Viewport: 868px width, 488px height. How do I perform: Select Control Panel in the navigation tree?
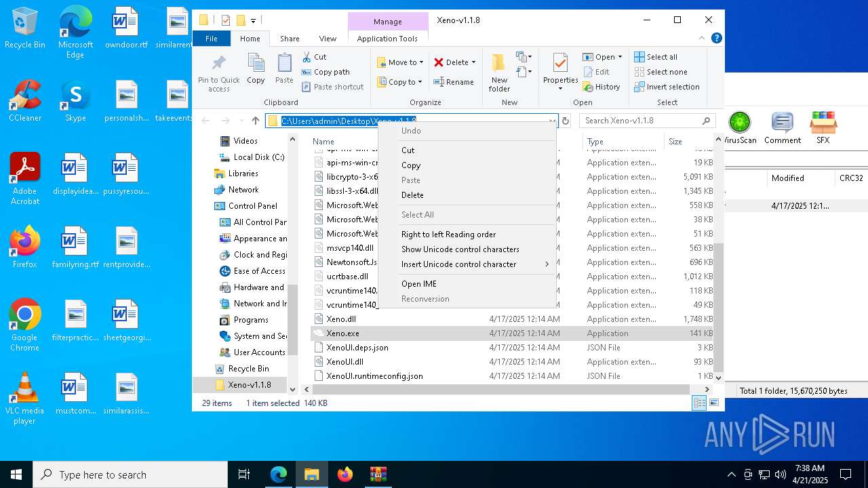click(252, 206)
